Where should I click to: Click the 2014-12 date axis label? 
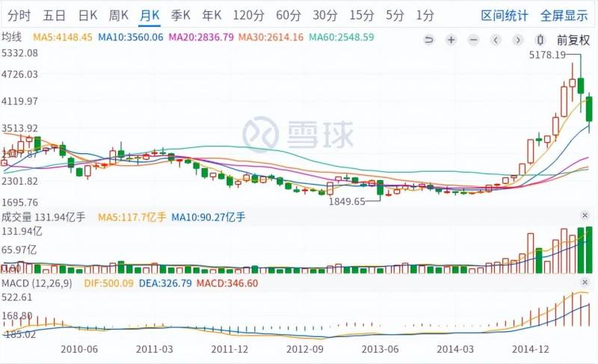point(531,349)
